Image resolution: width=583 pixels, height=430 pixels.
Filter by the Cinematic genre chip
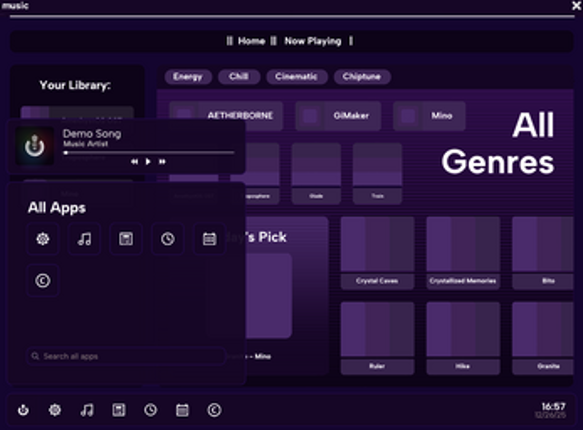click(296, 77)
